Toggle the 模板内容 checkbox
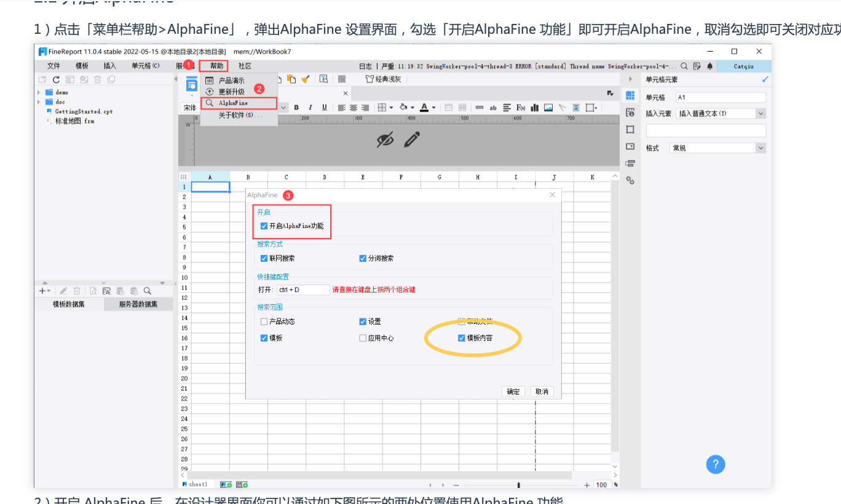Image resolution: width=841 pixels, height=504 pixels. pos(462,338)
